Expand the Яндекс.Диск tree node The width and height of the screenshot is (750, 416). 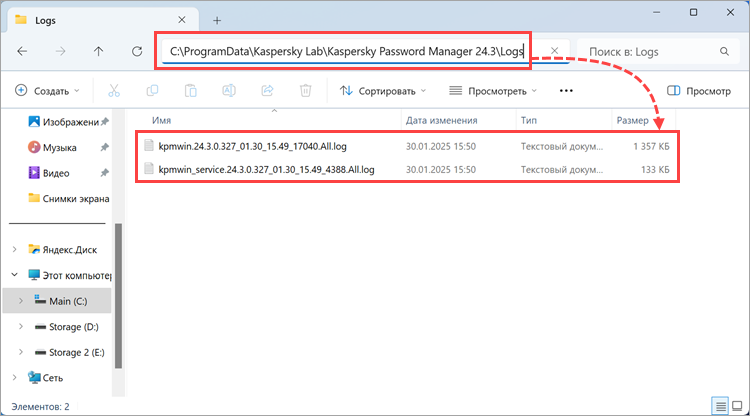point(14,249)
